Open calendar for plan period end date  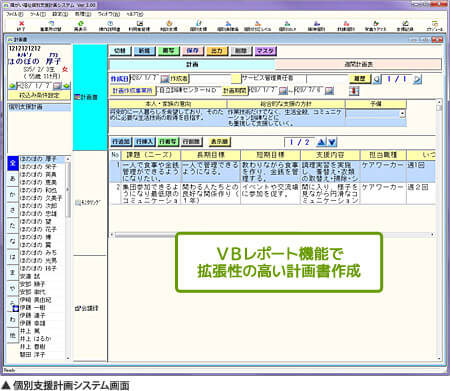(329, 90)
